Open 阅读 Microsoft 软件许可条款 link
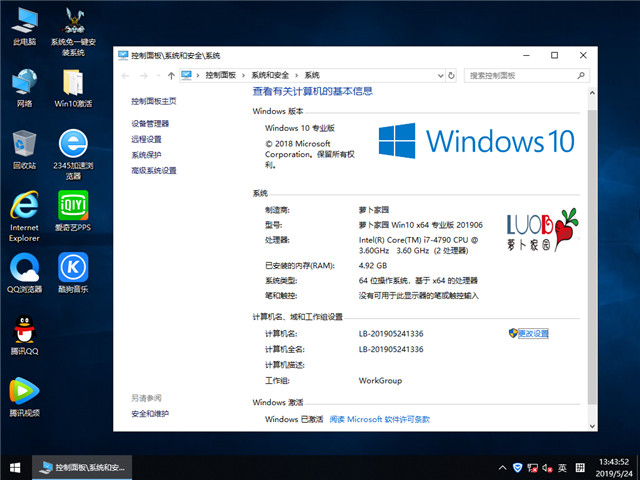Image resolution: width=640 pixels, height=480 pixels. click(x=380, y=419)
